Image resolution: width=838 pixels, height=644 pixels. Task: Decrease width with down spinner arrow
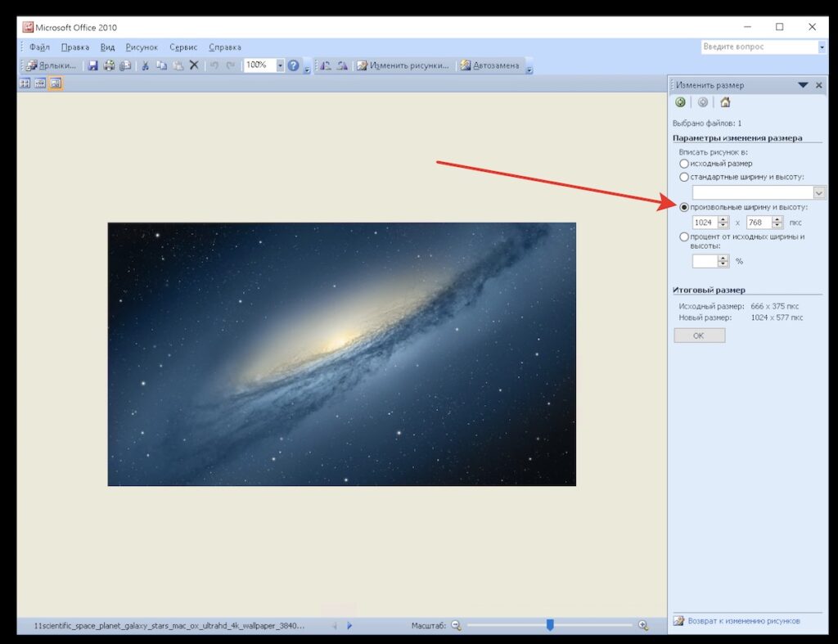point(723,226)
